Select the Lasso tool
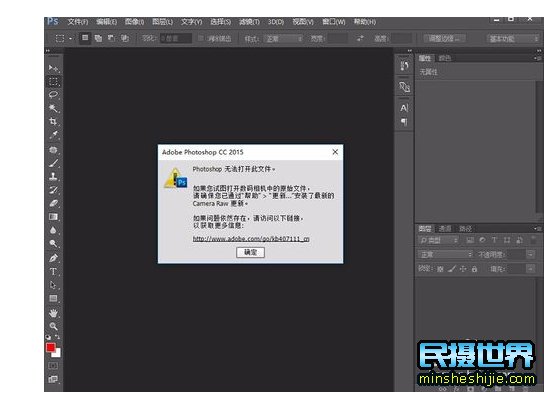 tap(53, 95)
